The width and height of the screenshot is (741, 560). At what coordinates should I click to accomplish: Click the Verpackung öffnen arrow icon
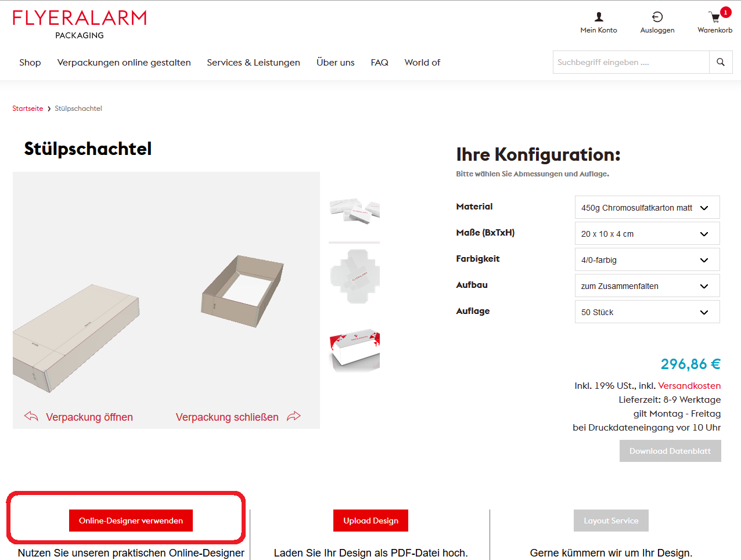(x=31, y=417)
